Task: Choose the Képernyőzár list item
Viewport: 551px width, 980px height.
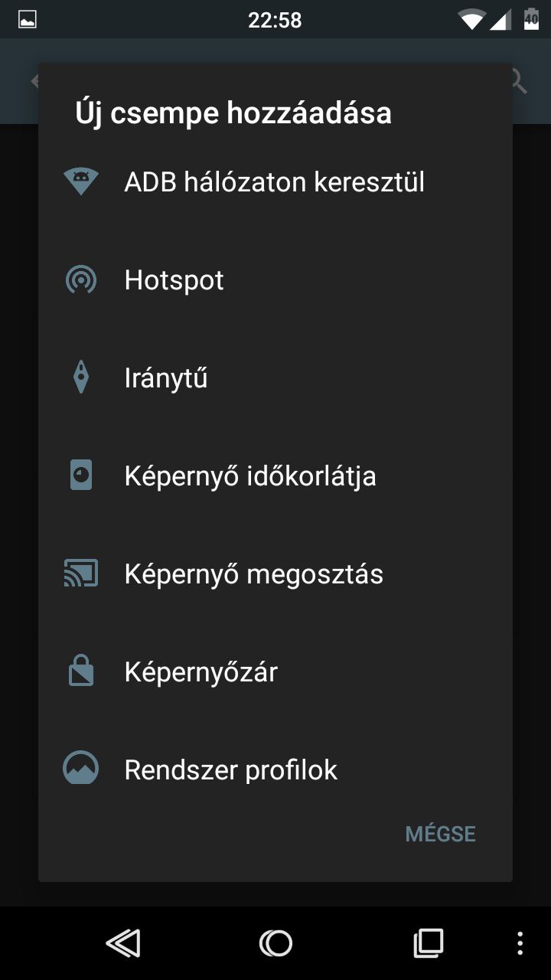Action: (275, 672)
